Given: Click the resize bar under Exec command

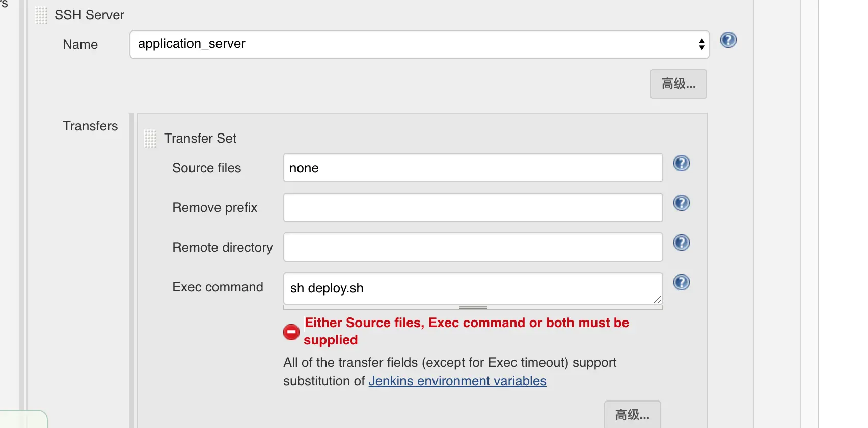Looking at the screenshot, I should pos(473,307).
